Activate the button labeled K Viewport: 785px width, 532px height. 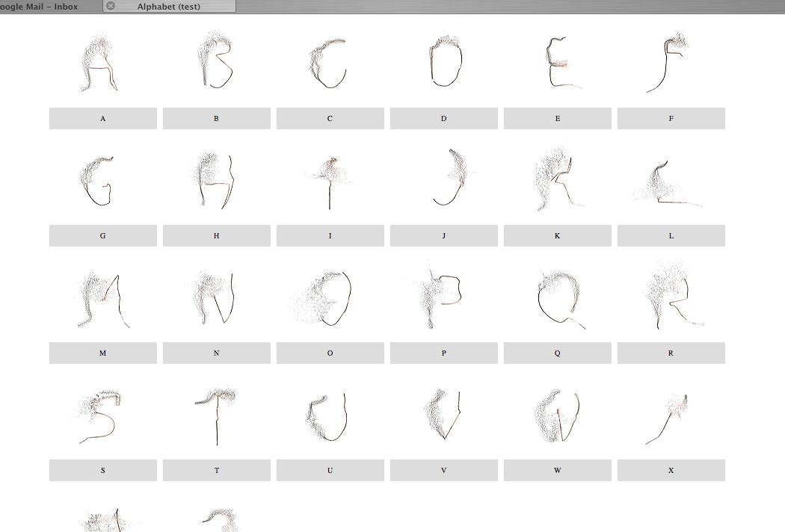558,235
